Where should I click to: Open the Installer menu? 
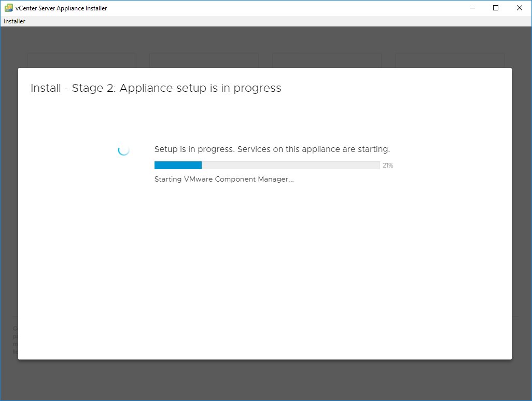coord(14,21)
